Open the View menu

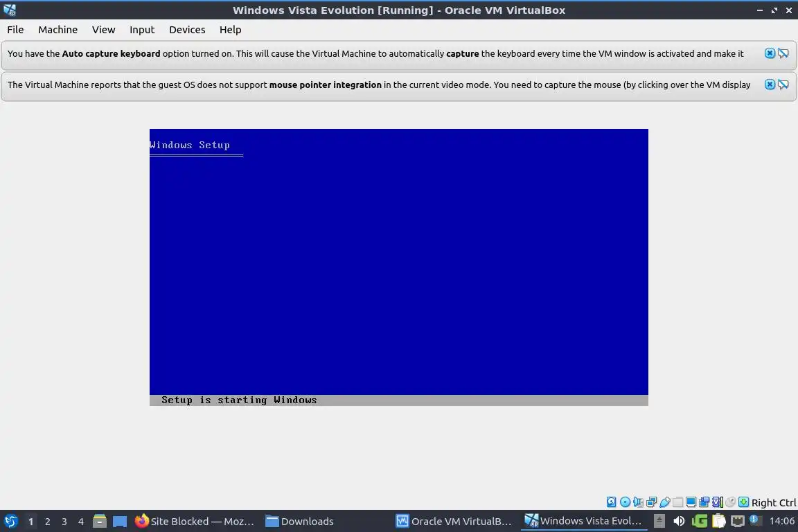coord(103,30)
